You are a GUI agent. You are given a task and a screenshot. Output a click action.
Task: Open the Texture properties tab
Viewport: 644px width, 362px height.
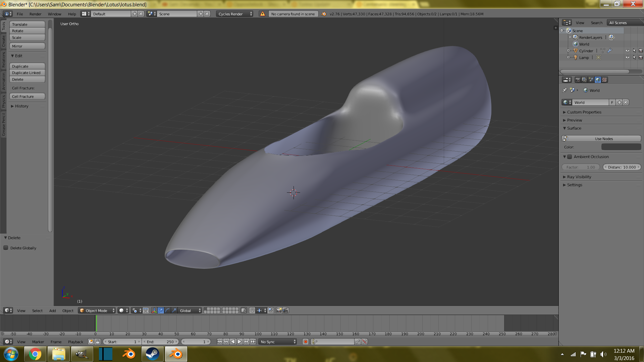pyautogui.click(x=604, y=80)
